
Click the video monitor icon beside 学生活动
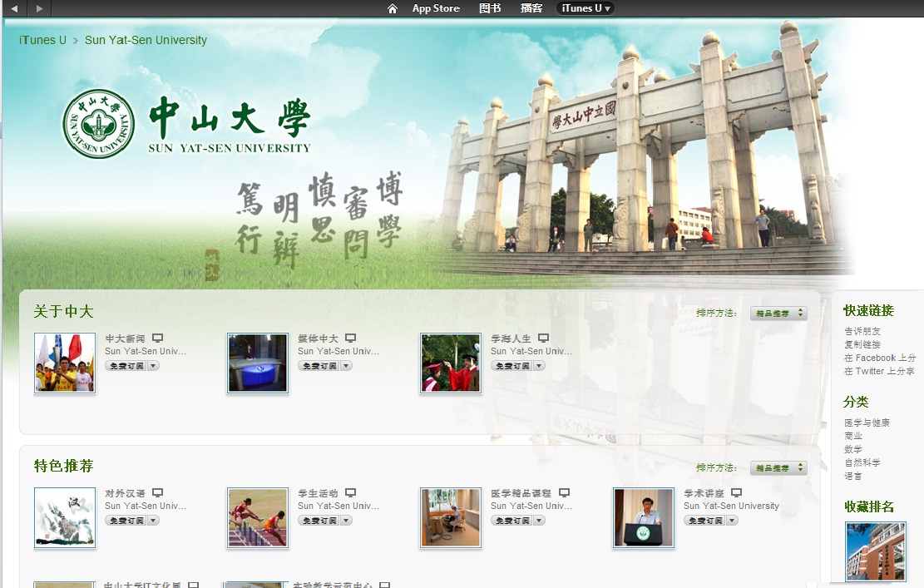tap(351, 492)
